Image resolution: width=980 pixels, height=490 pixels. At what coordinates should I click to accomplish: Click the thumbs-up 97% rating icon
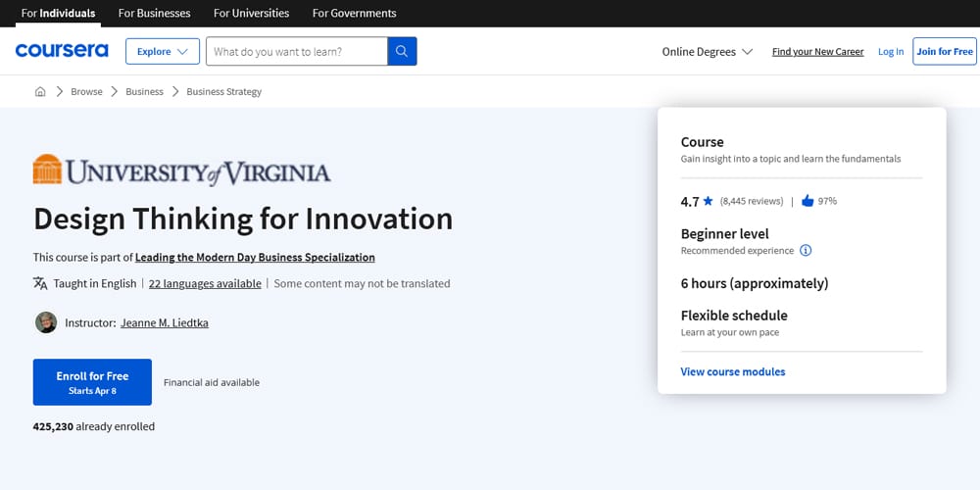[808, 201]
